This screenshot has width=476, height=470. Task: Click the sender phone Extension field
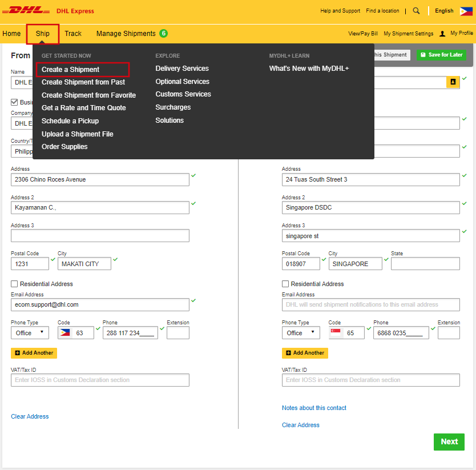(178, 333)
